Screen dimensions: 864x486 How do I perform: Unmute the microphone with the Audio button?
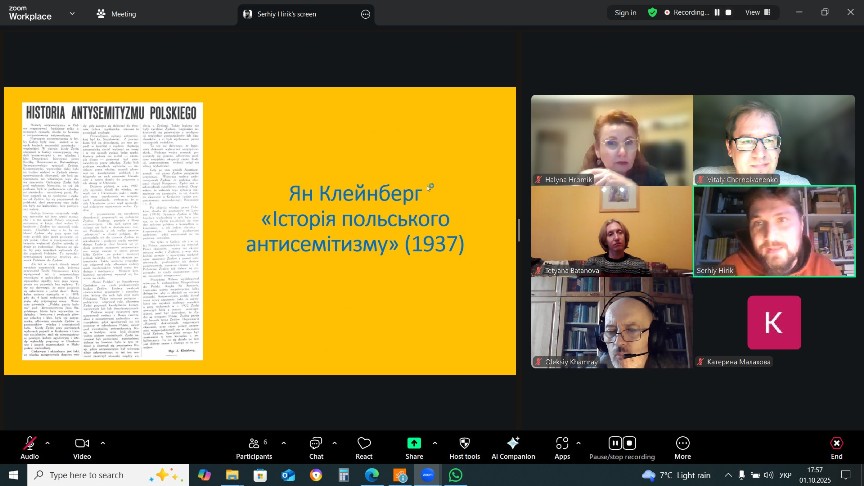pos(29,444)
